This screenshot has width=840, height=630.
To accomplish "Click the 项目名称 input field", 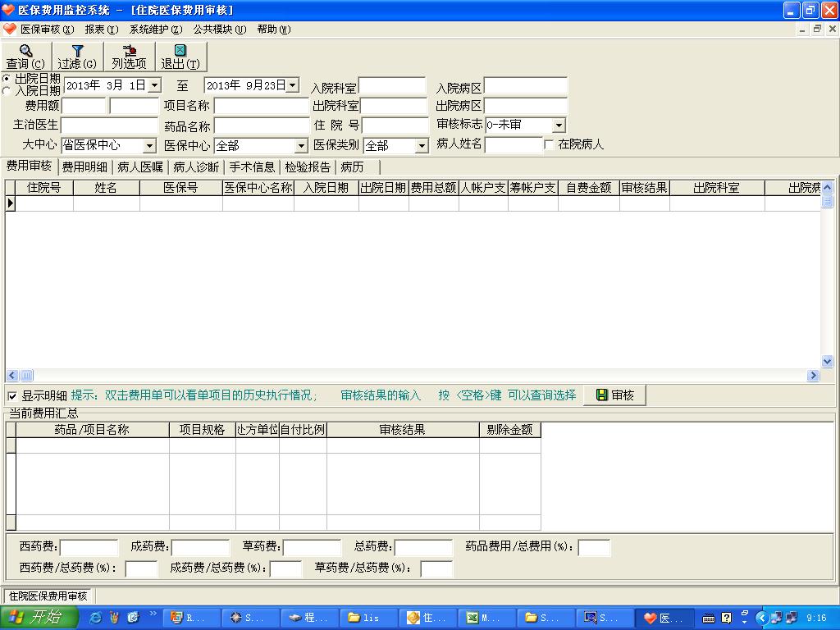I will pos(262,106).
